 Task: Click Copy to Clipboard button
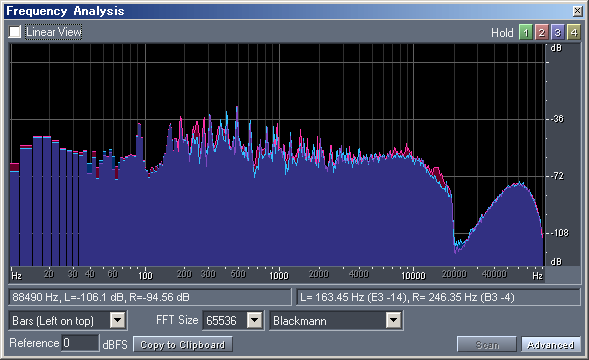coord(183,345)
